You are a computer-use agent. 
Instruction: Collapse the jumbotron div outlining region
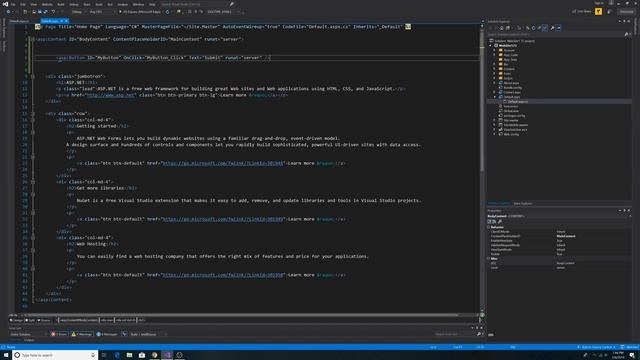click(33, 76)
